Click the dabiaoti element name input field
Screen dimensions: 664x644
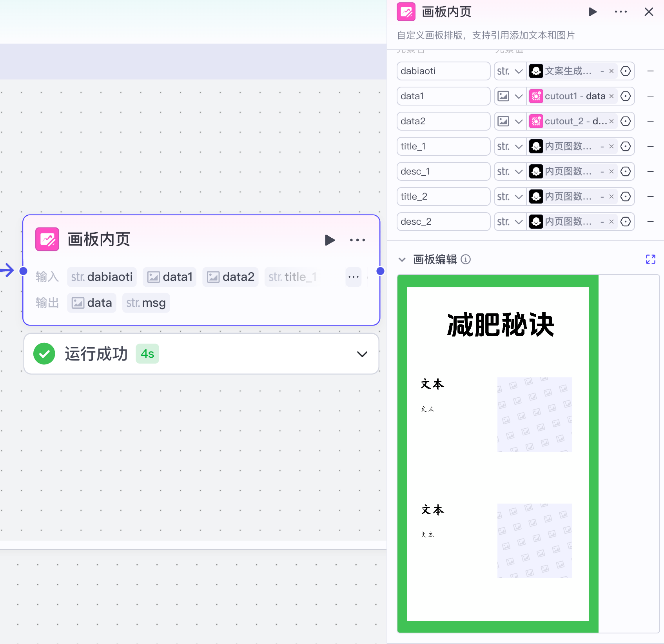pyautogui.click(x=443, y=71)
